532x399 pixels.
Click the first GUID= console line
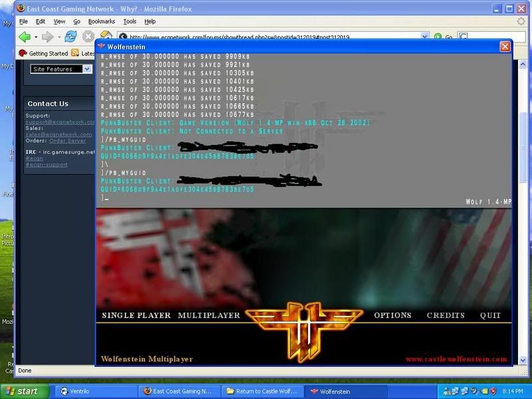[177, 156]
